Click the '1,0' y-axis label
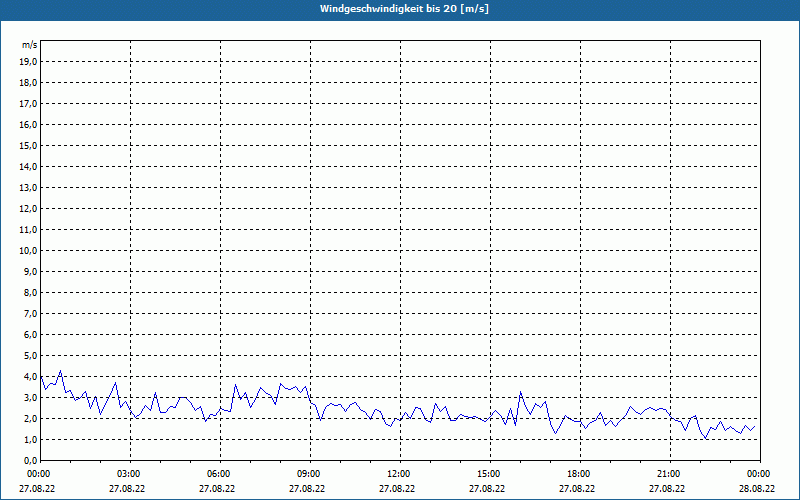The height and width of the screenshot is (500, 800). pos(30,439)
